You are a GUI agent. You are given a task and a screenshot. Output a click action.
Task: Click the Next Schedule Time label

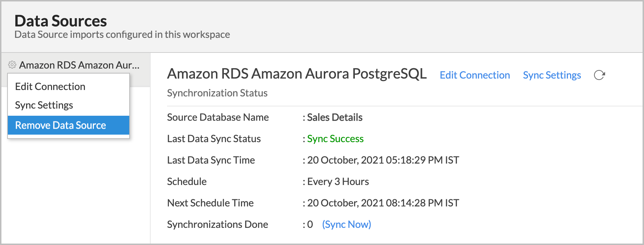(x=210, y=203)
